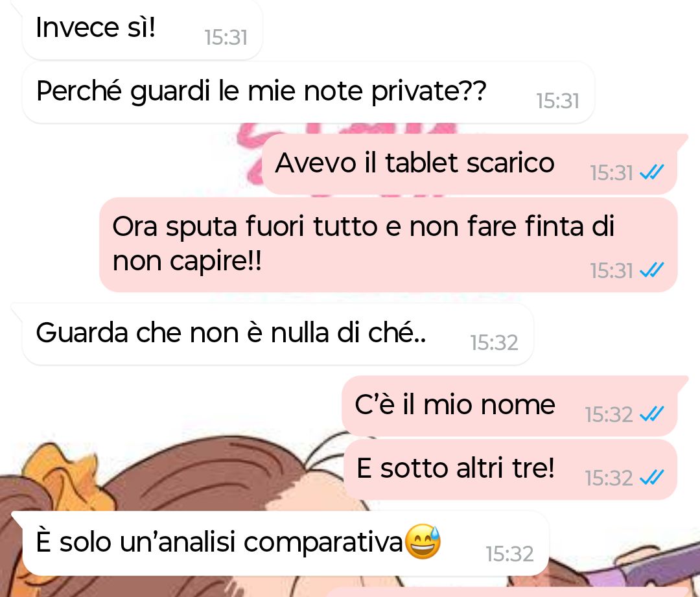Tap the 'Invece sì!' message bubble
Screen dimensions: 700x597
pyautogui.click(x=142, y=29)
